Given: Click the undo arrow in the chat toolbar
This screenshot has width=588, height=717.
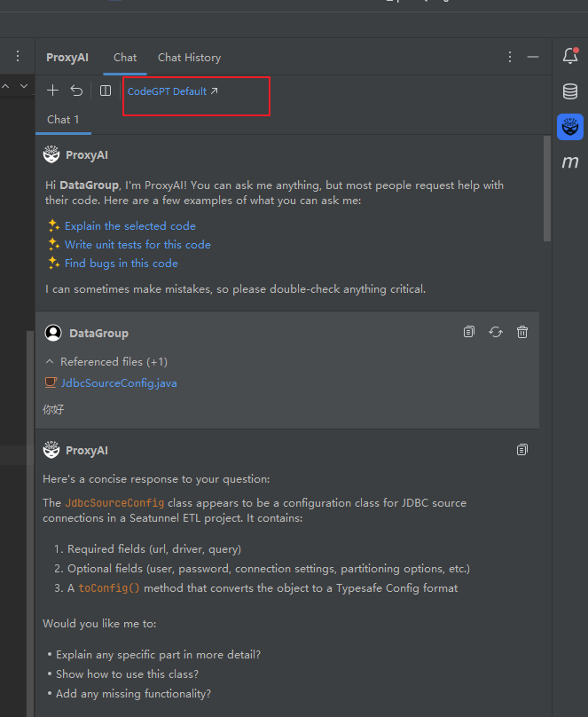Looking at the screenshot, I should [75, 90].
